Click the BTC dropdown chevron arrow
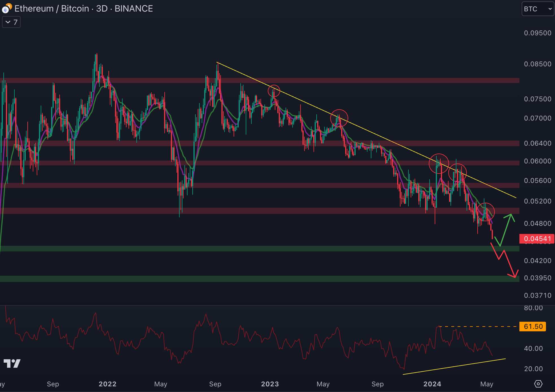 click(550, 9)
